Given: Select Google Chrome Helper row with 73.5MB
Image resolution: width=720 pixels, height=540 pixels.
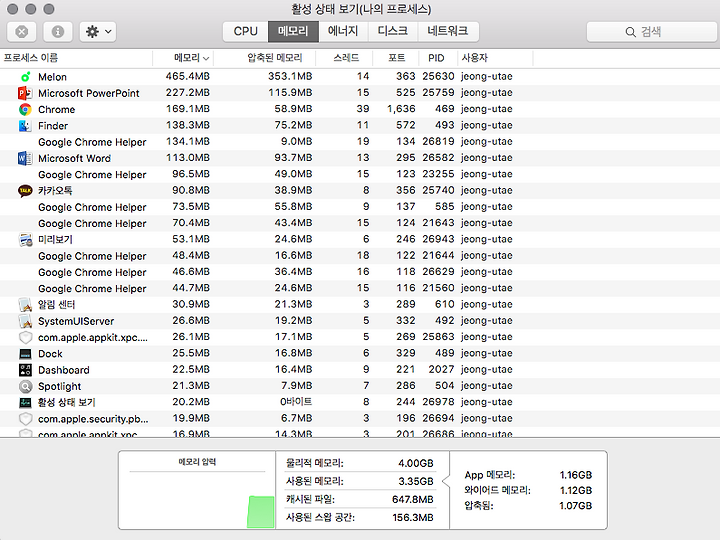Looking at the screenshot, I should 360,207.
